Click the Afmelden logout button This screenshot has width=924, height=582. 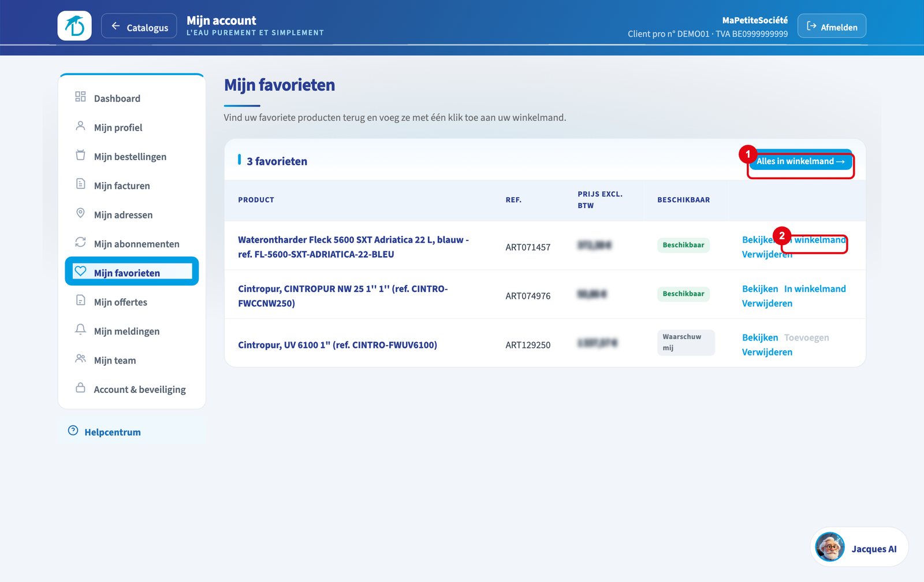click(832, 27)
